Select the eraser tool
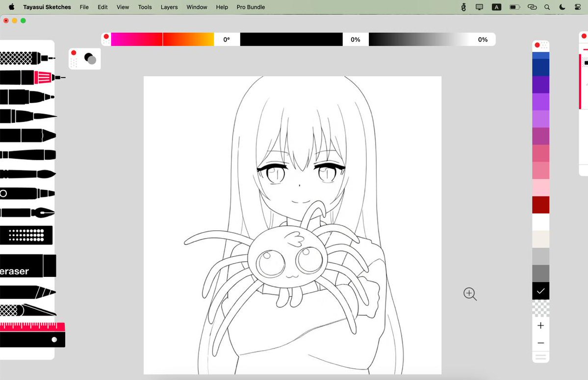 coord(28,266)
